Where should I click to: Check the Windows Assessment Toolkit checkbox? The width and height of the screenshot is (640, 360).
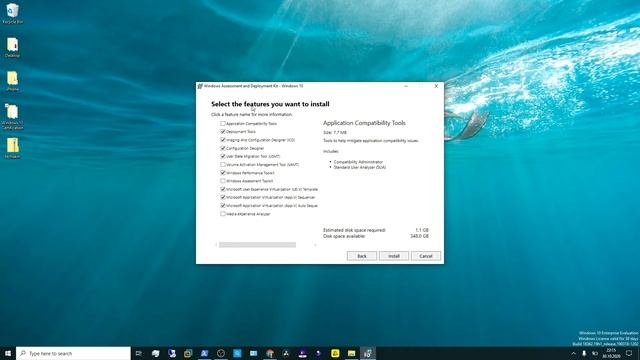pyautogui.click(x=223, y=181)
